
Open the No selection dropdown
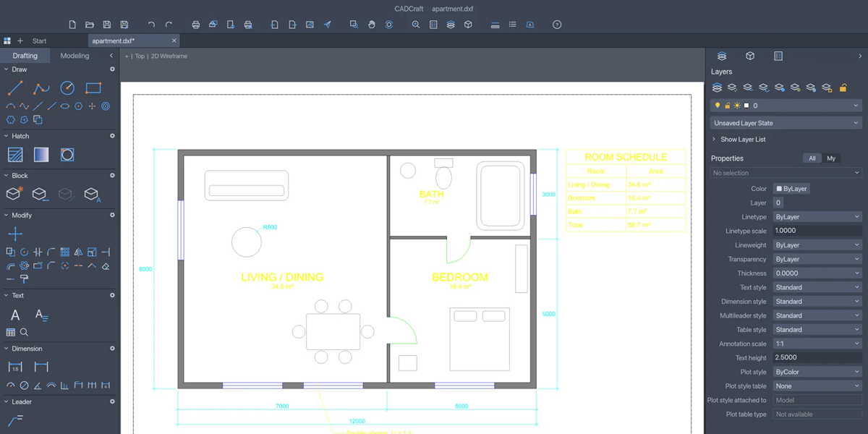(786, 173)
